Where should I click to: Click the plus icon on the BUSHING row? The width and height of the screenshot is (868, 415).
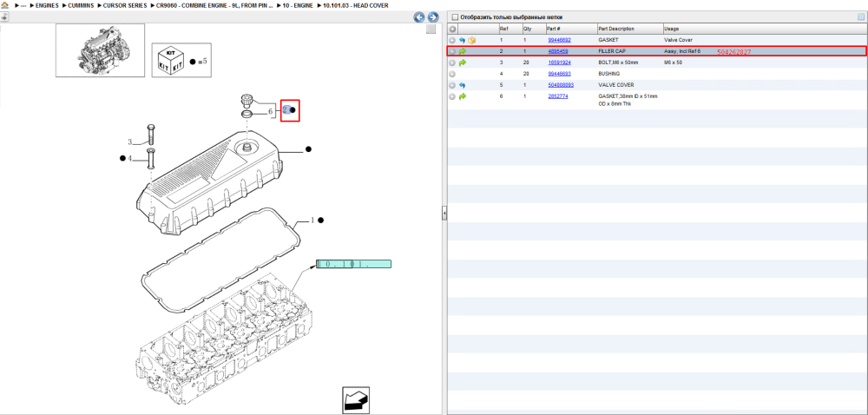pos(452,74)
